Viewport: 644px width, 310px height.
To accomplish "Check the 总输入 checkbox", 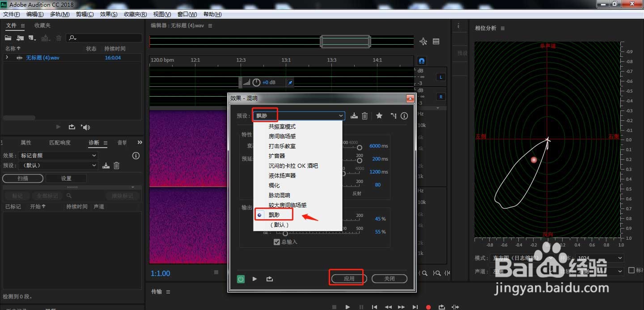I will pyautogui.click(x=277, y=242).
